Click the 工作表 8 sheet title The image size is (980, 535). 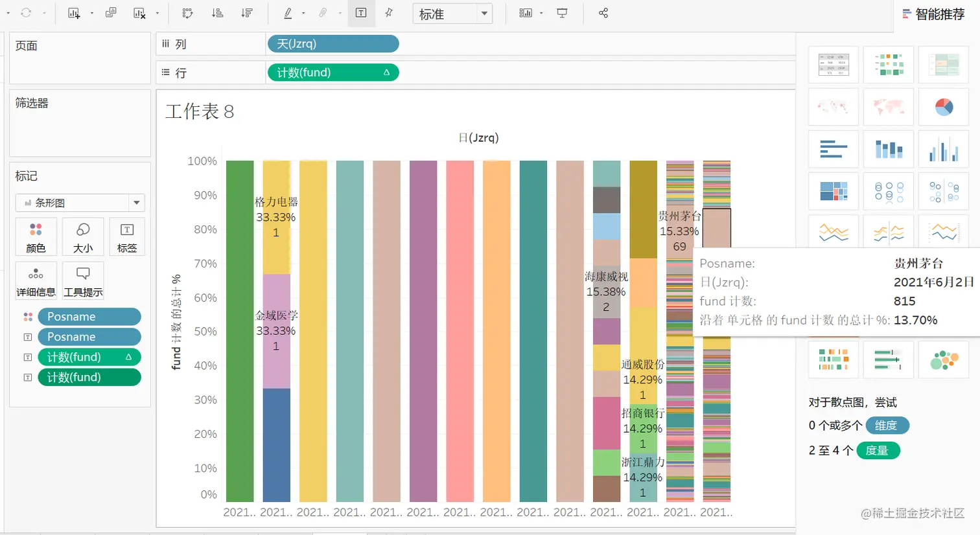200,111
